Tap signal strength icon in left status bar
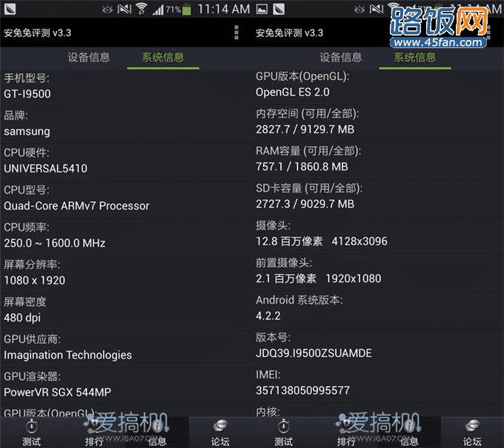Screen dimensions: 504x448 coord(158,10)
